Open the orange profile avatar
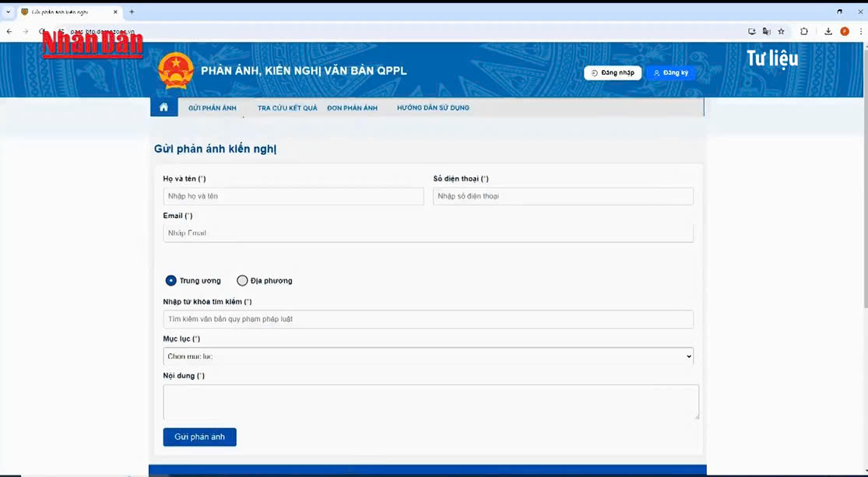The width and height of the screenshot is (868, 477). [845, 31]
